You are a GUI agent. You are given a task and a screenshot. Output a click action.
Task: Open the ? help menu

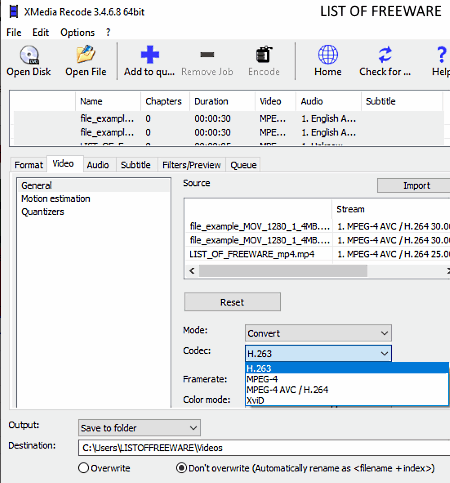[108, 33]
